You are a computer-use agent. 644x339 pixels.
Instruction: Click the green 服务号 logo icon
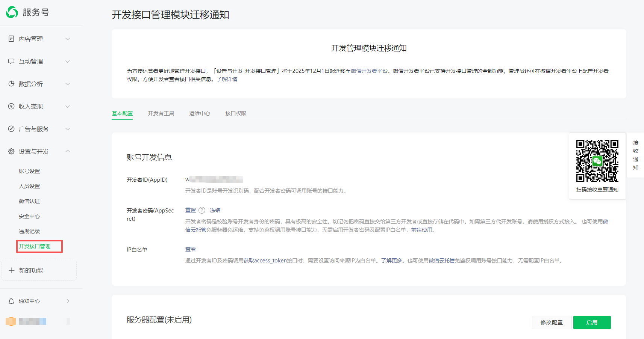[12, 12]
